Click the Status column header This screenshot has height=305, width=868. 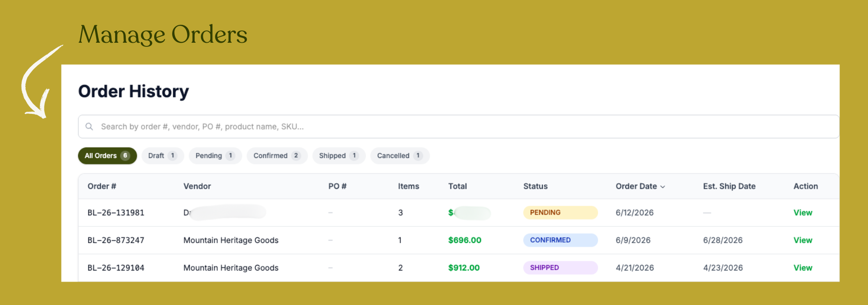tap(535, 186)
